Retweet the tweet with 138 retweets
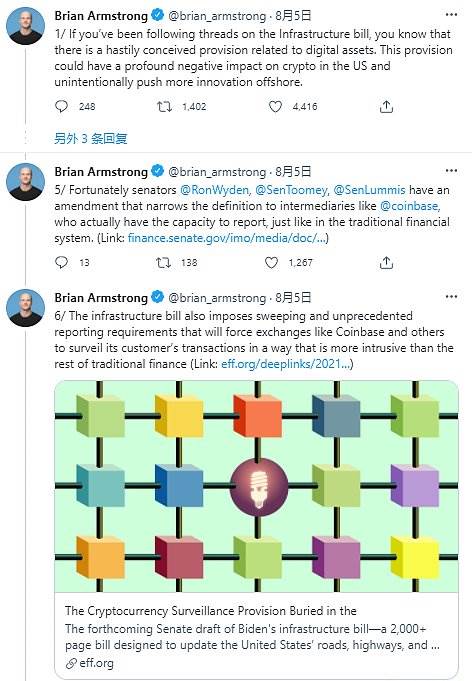This screenshot has width=472, height=681. pyautogui.click(x=163, y=262)
